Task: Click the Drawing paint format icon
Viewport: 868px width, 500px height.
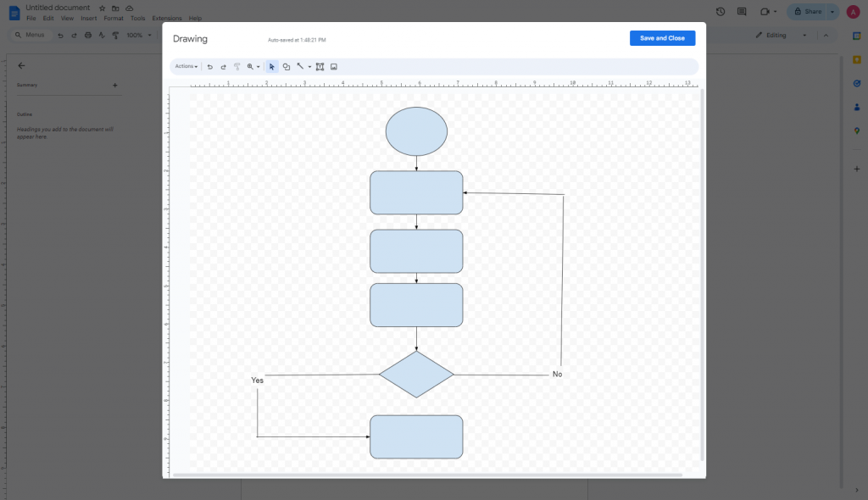Action: tap(237, 66)
